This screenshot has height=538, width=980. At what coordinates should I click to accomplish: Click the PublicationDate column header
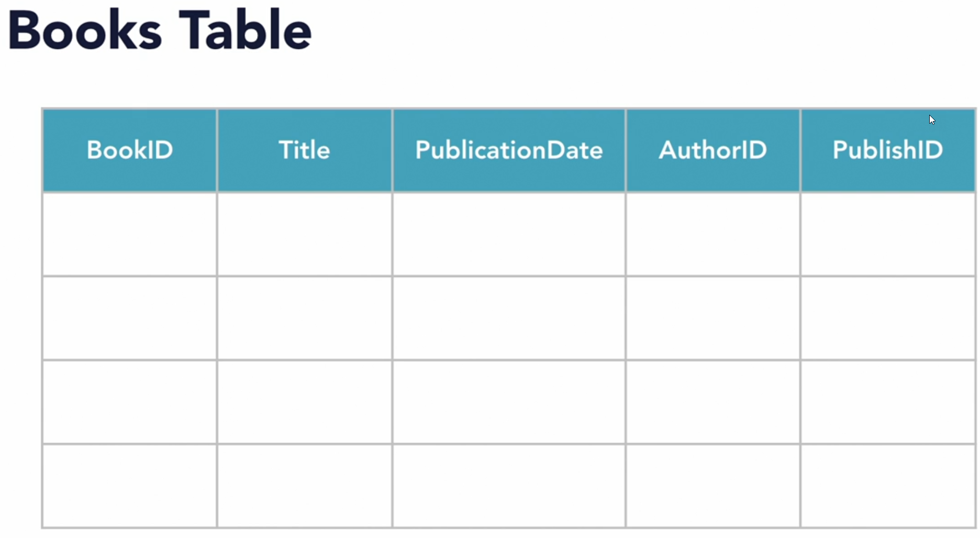(509, 150)
